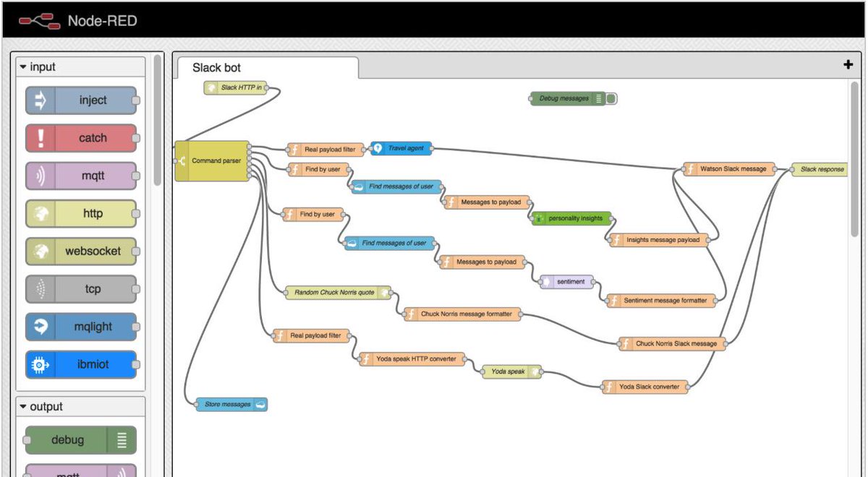Viewport: 868px width, 477px height.
Task: Click the workspace vertical scrollbar
Action: click(855, 159)
